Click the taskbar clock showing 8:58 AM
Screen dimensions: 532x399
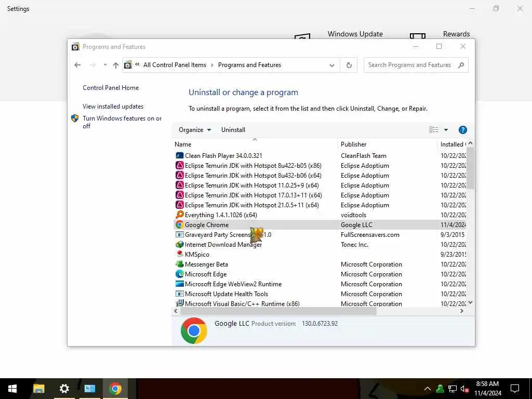[x=487, y=389]
